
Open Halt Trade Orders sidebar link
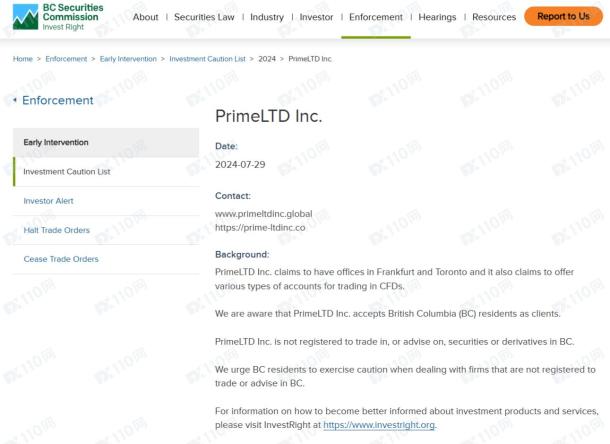coord(106,230)
